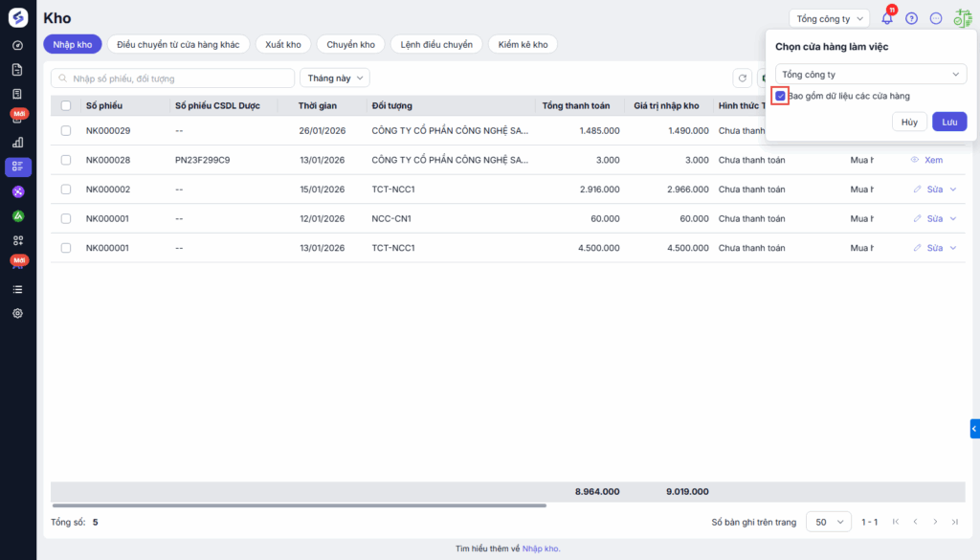Open the records-per-page dropdown showing 50
This screenshot has height=560, width=980.
pyautogui.click(x=828, y=522)
